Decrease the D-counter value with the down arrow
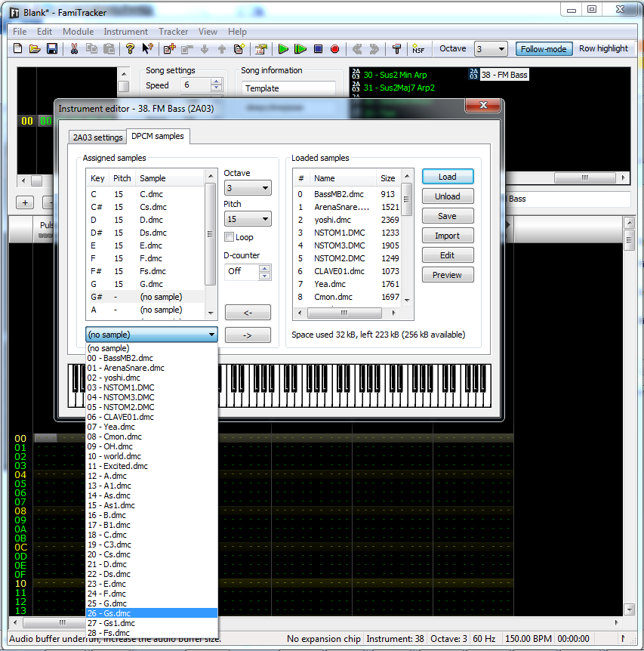 tap(265, 276)
